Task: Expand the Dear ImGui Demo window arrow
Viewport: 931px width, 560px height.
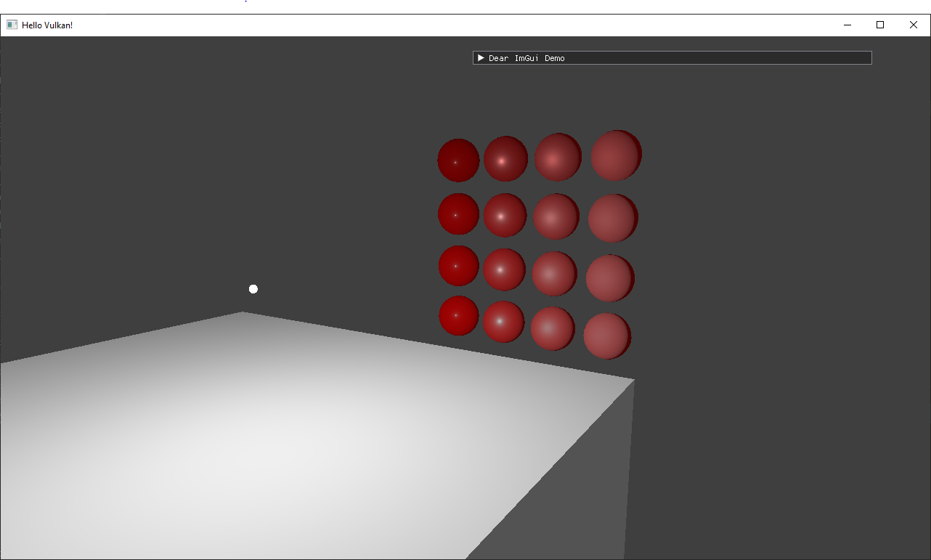Action: pos(481,58)
